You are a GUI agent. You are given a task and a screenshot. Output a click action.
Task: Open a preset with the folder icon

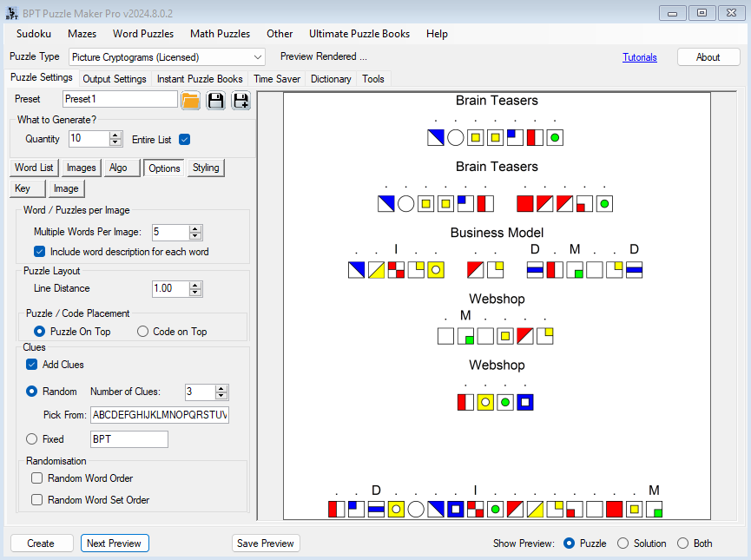[190, 100]
